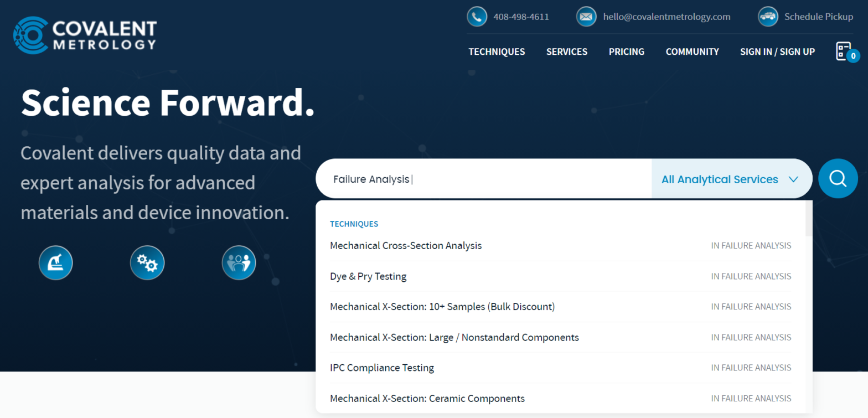Select Mechanical Cross-Section Analysis suggestion
This screenshot has height=418, width=868.
point(560,245)
